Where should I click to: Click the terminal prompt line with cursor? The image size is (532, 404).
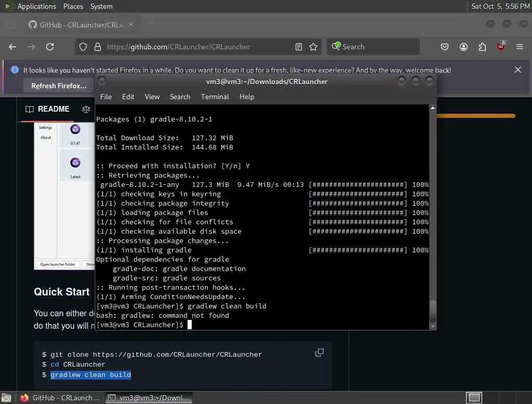click(x=144, y=325)
